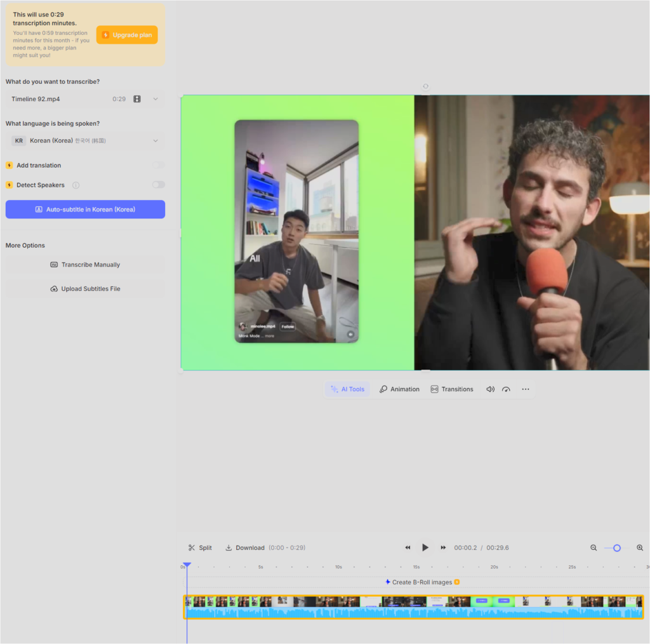Turn on Detect Speakers toggle

click(x=158, y=185)
